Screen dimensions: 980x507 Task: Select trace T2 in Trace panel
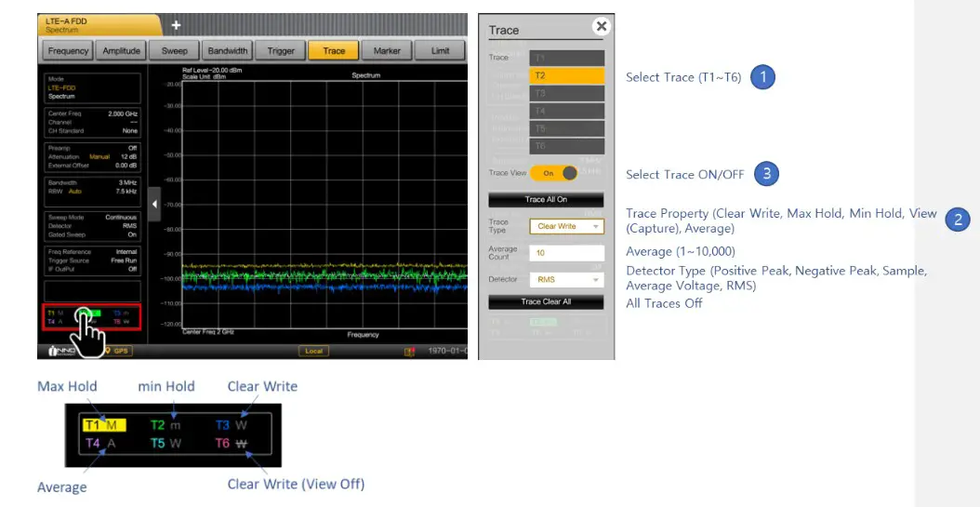[x=567, y=75]
